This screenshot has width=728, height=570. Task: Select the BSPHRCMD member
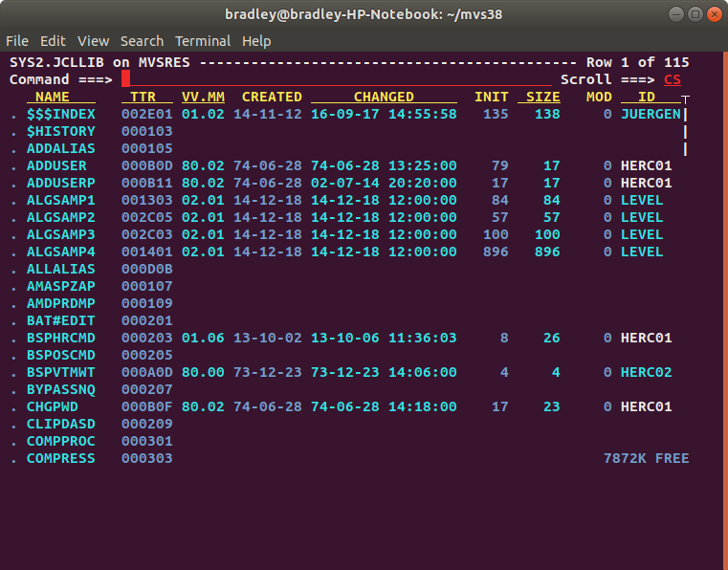[61, 338]
